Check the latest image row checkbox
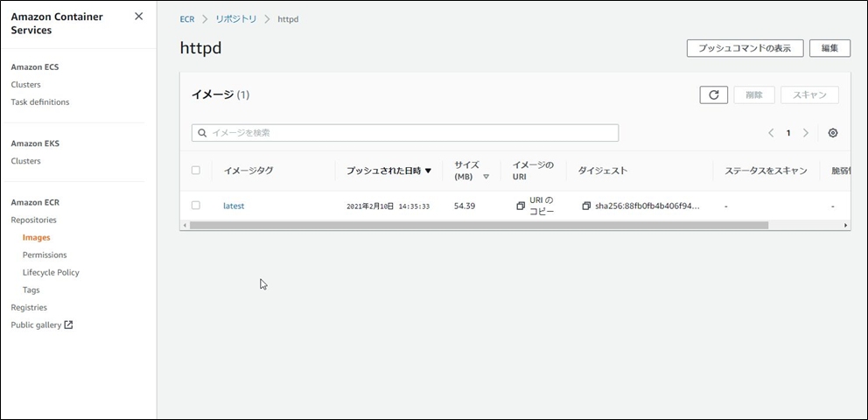868x420 pixels. (195, 206)
